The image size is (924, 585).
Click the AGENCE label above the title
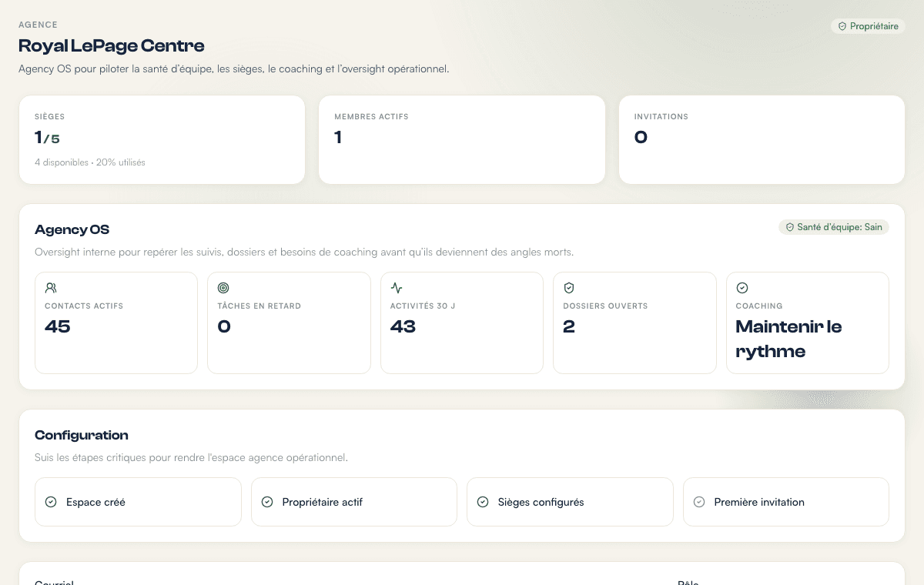[x=38, y=25]
